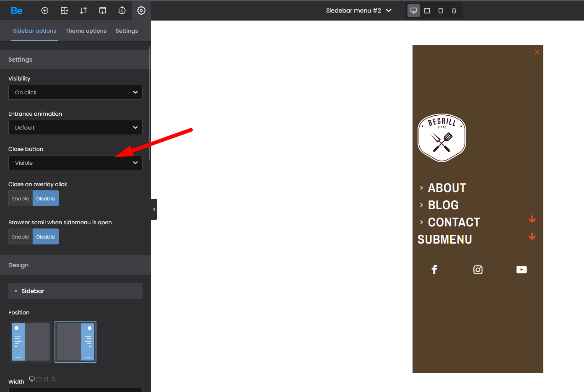Screen dimensions: 584x392
Task: Switch preview to mobile view icon
Action: [454, 10]
